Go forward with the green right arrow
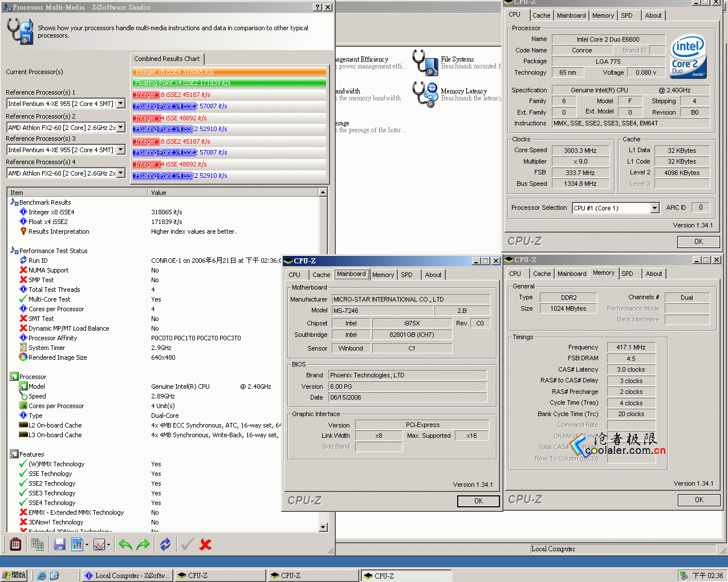 pos(143,544)
